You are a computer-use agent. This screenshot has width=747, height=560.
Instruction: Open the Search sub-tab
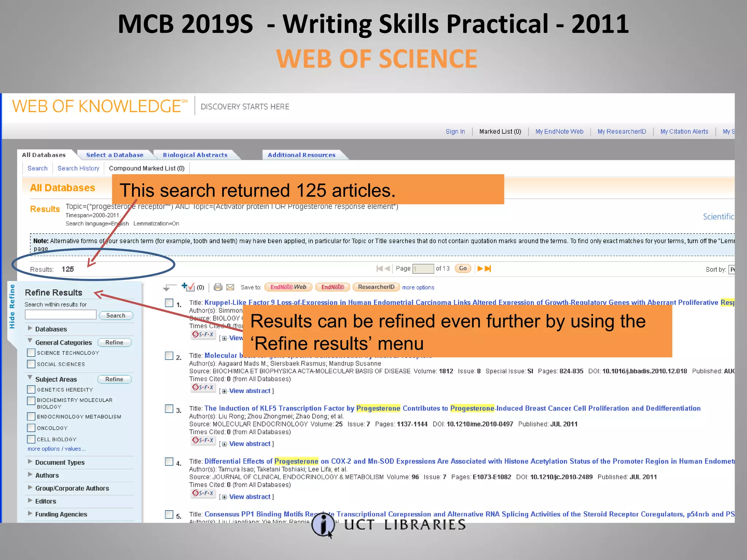pyautogui.click(x=38, y=168)
